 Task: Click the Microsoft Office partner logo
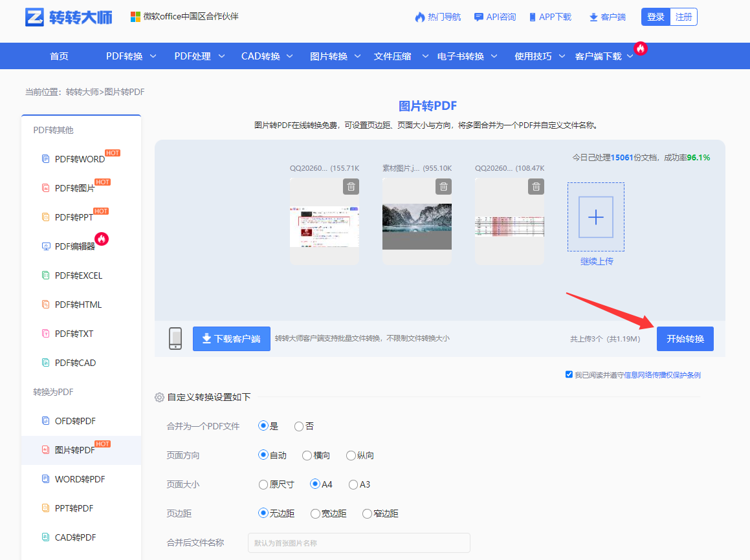[x=135, y=17]
